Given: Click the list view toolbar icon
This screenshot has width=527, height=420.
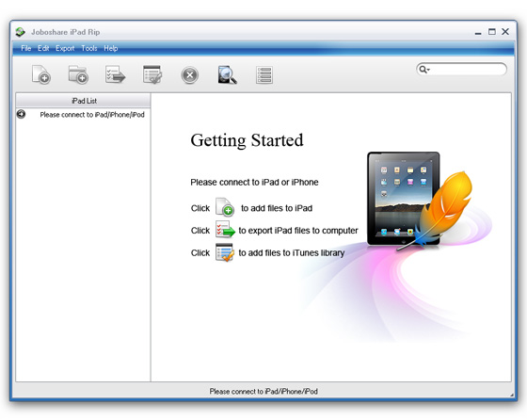Looking at the screenshot, I should [264, 74].
